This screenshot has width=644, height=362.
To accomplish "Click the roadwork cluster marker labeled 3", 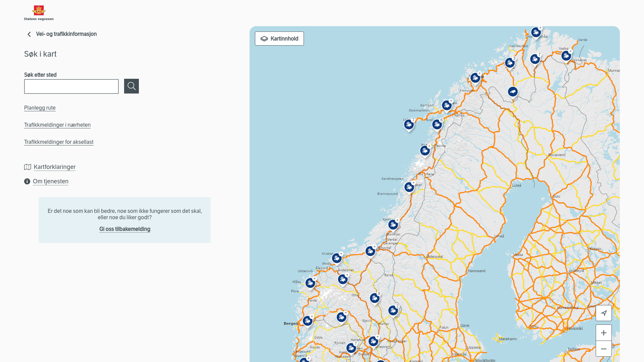I will [x=509, y=63].
